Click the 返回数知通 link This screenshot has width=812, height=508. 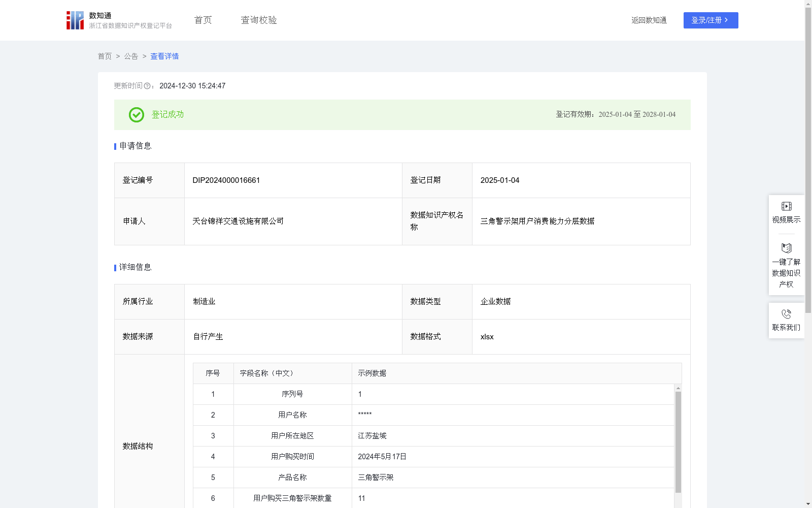click(x=649, y=20)
